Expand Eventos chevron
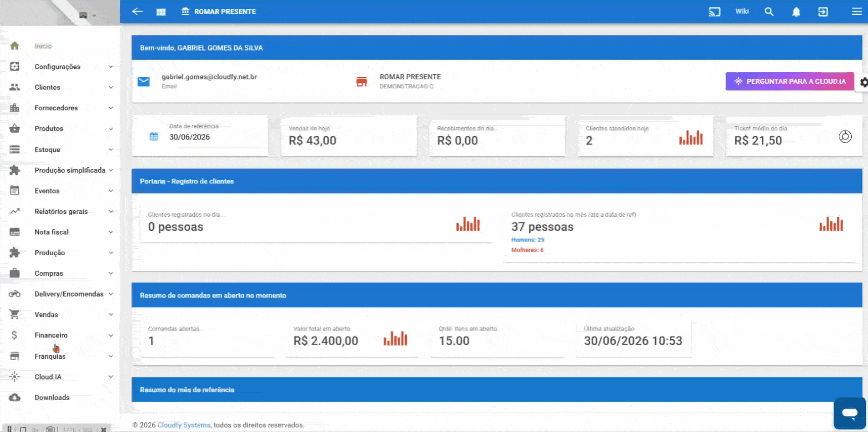 111,191
